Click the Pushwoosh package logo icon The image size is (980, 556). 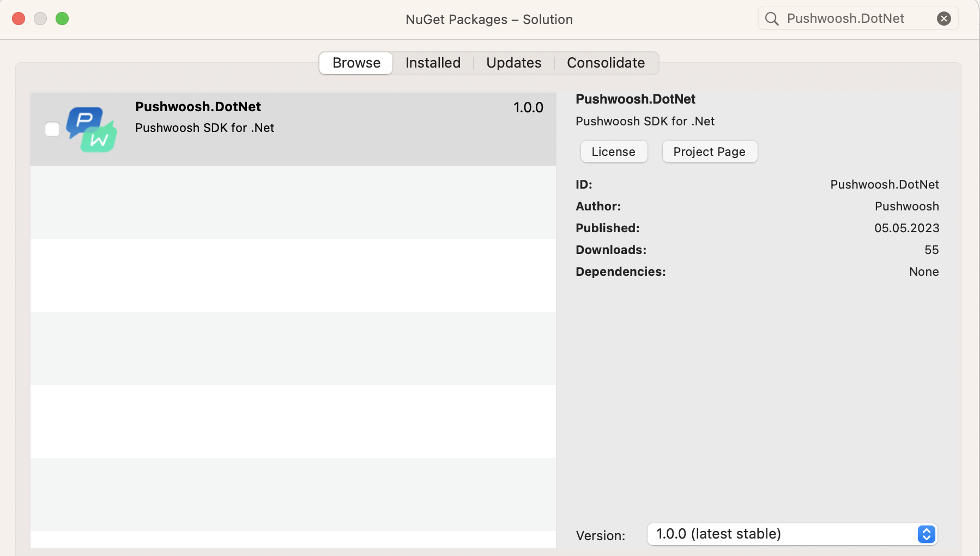point(92,129)
